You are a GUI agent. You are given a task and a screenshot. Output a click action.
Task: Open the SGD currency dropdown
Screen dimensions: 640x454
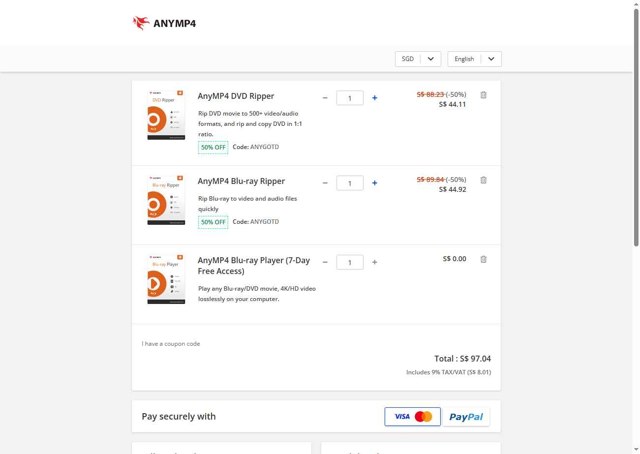[418, 59]
